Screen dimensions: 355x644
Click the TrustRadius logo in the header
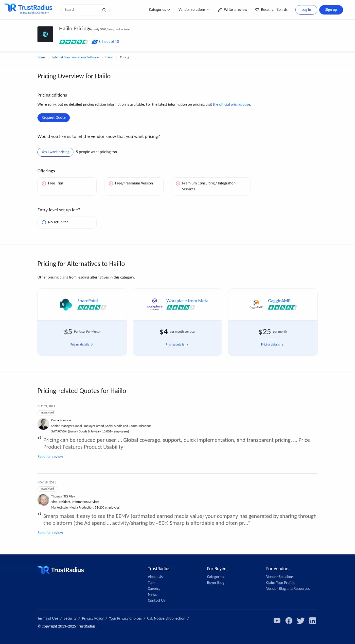pos(28,9)
